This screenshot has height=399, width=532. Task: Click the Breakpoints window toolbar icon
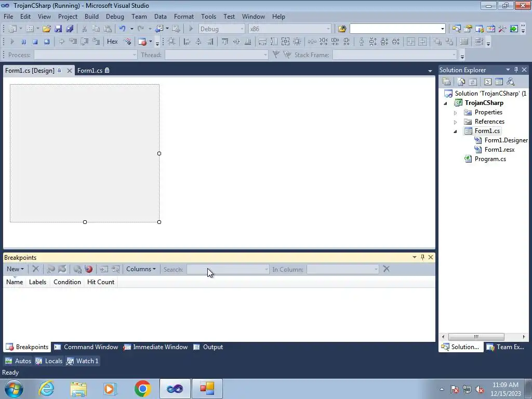click(142, 42)
